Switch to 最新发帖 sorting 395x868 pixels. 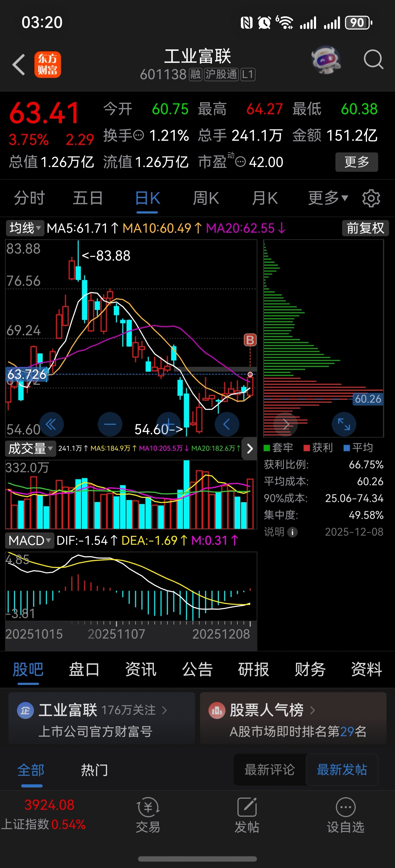click(342, 770)
